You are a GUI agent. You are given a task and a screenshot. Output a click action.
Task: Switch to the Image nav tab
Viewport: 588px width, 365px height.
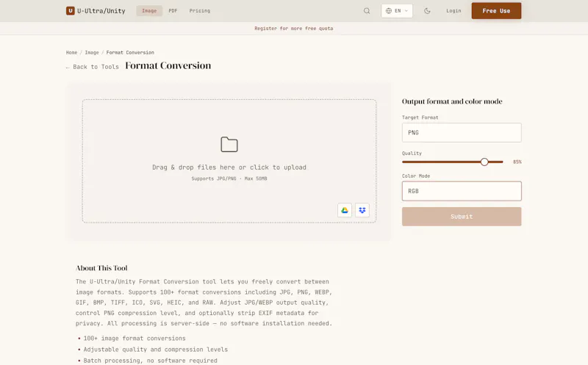(x=149, y=11)
